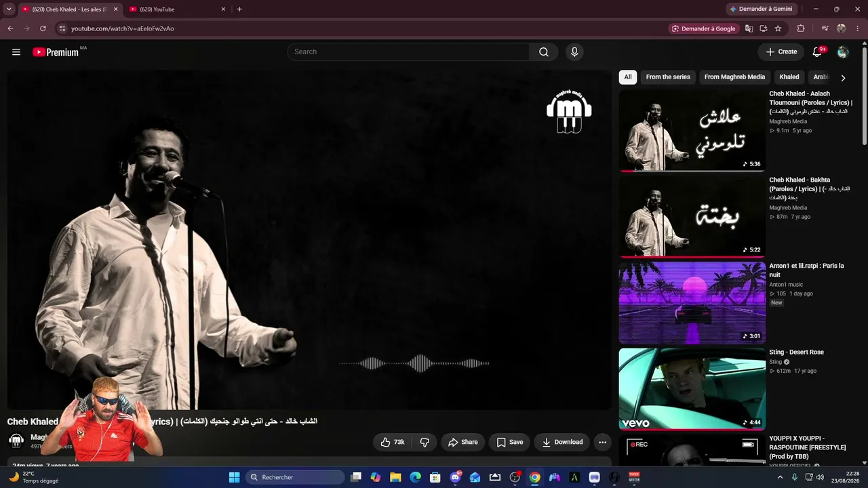Click the Create button
The width and height of the screenshot is (868, 488).
[782, 52]
